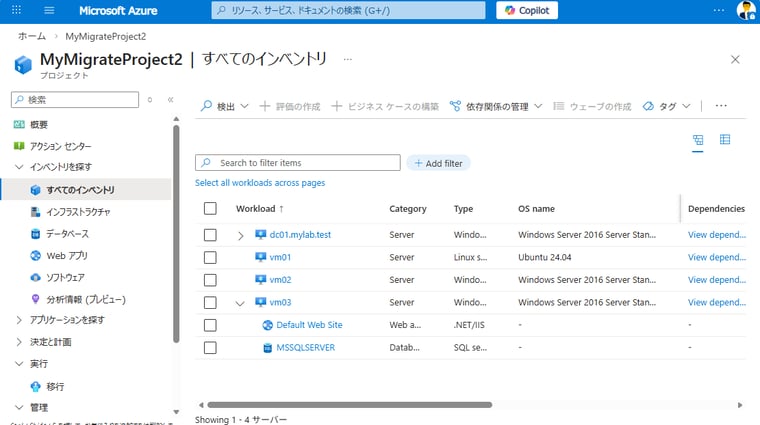Click the Search to filter items field
Viewport: 760px width, 425px height.
click(298, 163)
